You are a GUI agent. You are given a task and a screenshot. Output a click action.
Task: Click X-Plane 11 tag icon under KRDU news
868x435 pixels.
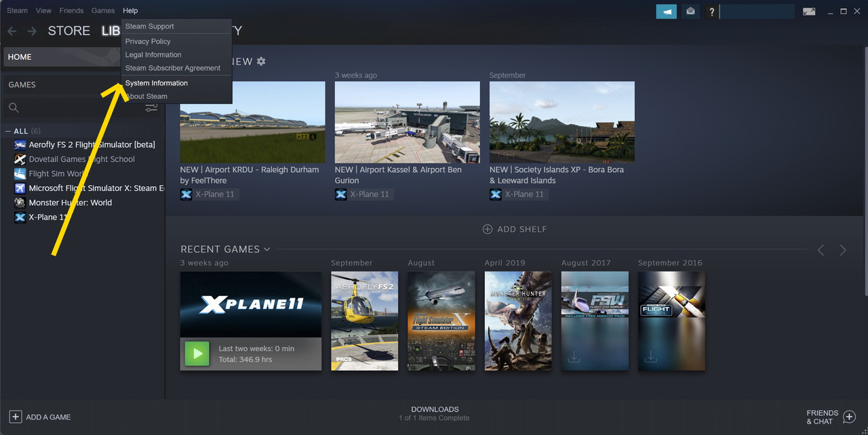[186, 194]
